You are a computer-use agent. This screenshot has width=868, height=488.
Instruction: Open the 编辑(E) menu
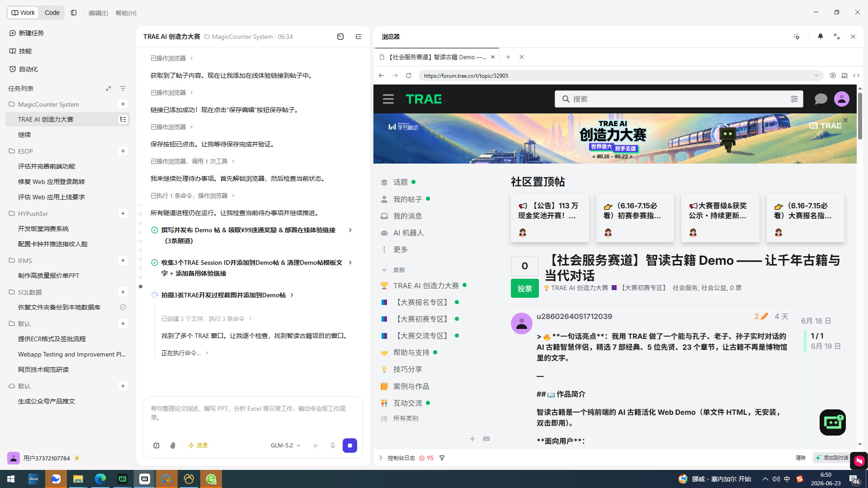(98, 13)
